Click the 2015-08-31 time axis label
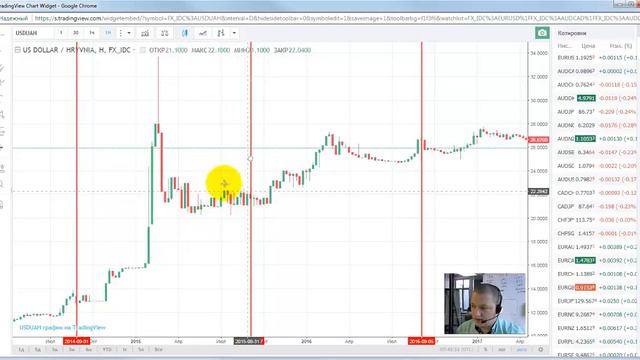Viewport: 640px width, 360px height. click(x=249, y=341)
